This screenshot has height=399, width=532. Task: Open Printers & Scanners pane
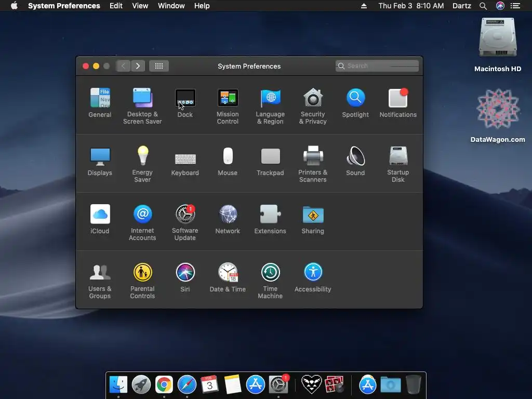[313, 164]
